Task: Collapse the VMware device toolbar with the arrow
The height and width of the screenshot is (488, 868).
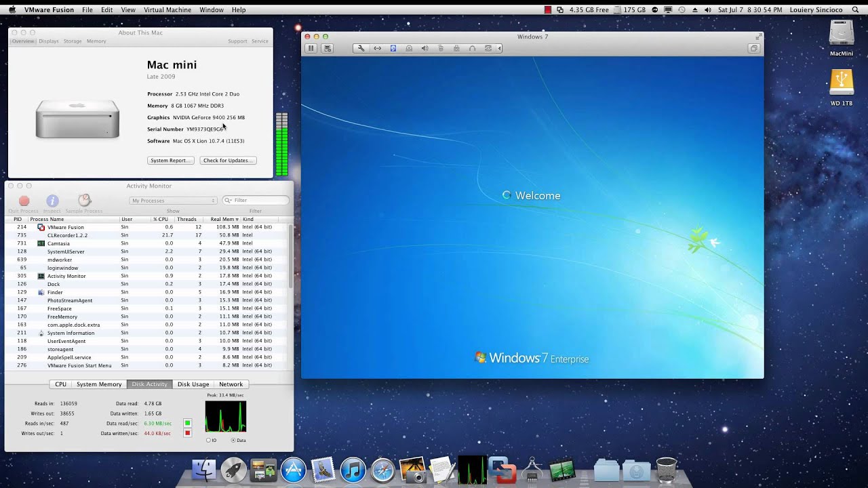Action: 500,48
